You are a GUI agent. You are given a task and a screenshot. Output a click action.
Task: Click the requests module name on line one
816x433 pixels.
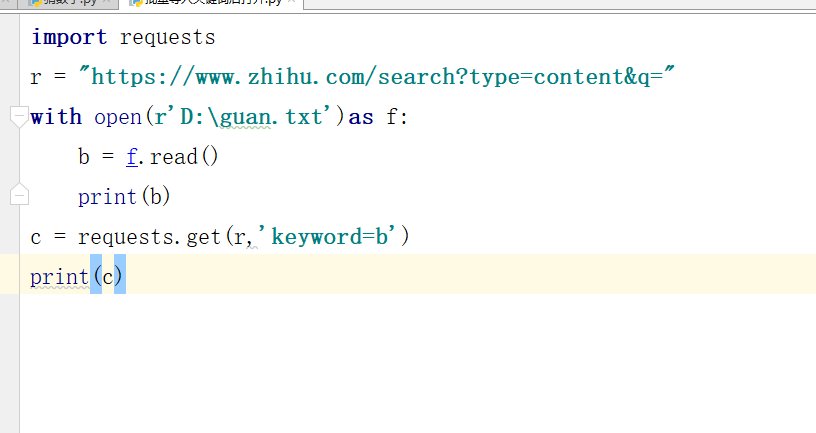click(x=167, y=38)
